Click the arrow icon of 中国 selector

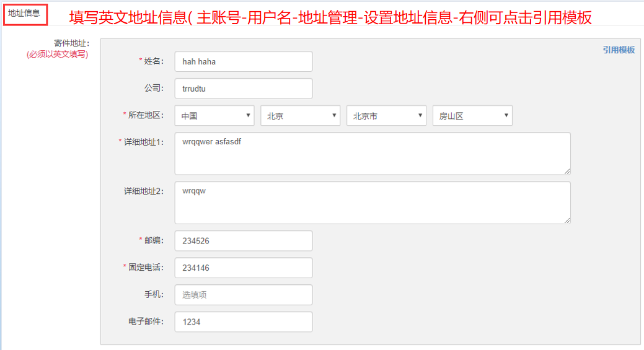point(248,116)
